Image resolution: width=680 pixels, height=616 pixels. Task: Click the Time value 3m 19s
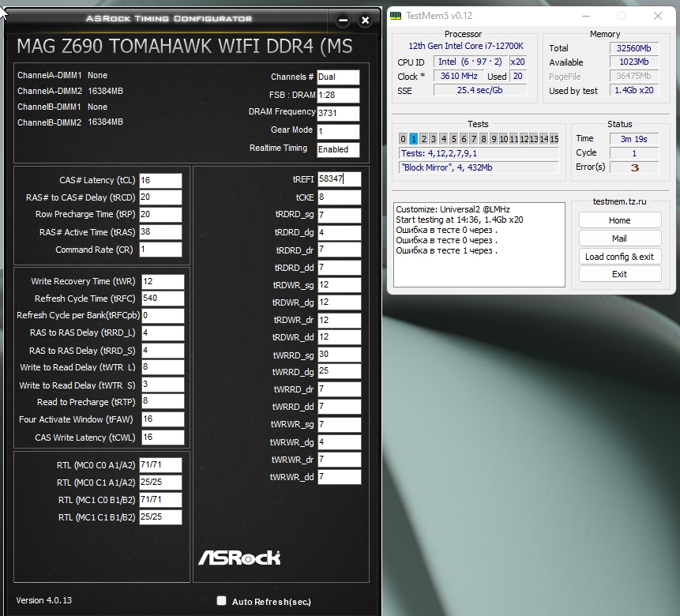coord(634,139)
